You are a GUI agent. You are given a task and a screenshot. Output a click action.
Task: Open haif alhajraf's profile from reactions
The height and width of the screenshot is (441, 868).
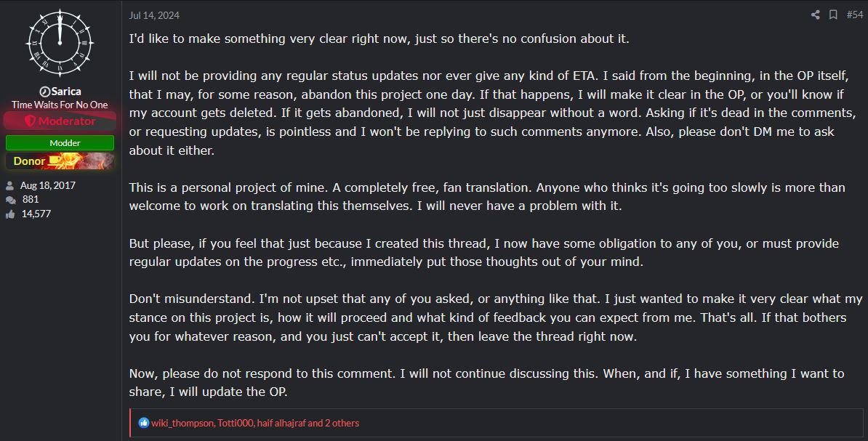click(x=281, y=424)
